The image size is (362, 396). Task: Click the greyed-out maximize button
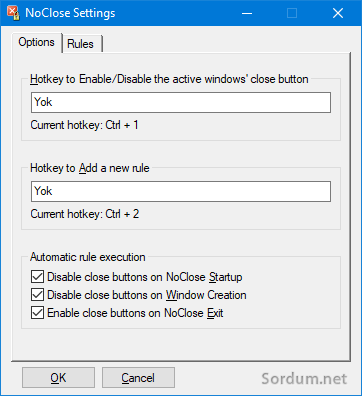pos(292,13)
